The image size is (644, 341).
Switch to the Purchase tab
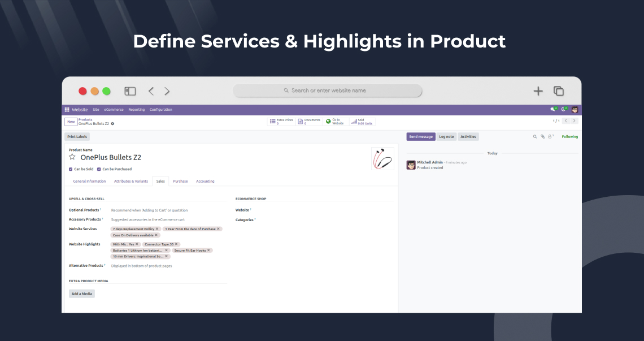180,181
